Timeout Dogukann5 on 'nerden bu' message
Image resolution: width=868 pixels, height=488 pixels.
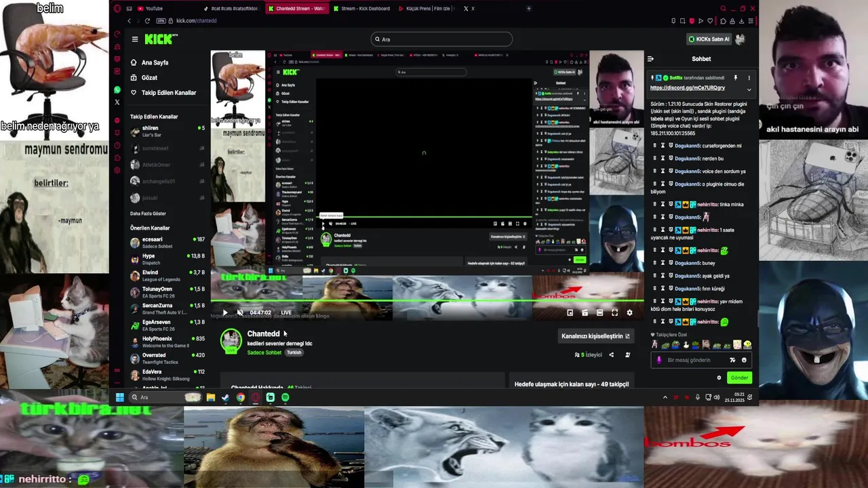663,159
